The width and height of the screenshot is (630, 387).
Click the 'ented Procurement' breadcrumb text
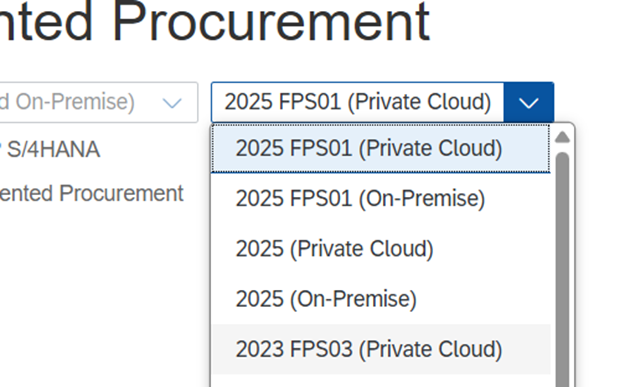pyautogui.click(x=92, y=194)
